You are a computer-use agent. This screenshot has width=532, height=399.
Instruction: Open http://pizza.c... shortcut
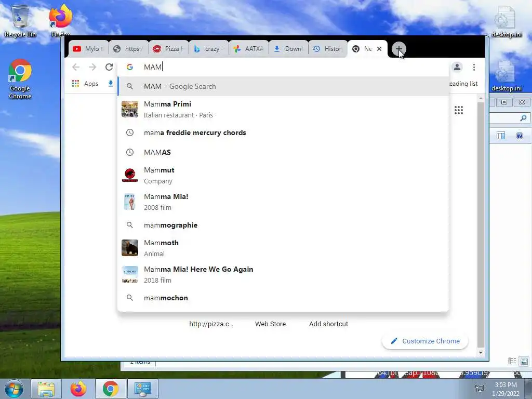click(x=211, y=324)
